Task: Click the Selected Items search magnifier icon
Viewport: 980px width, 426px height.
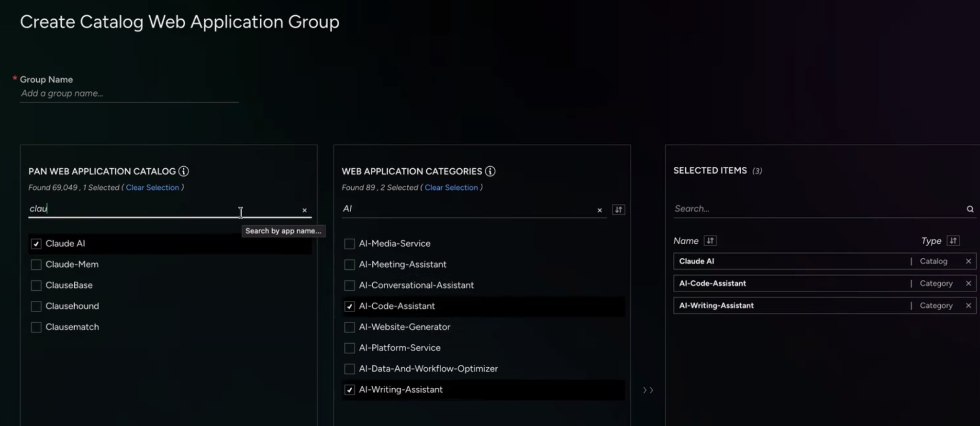Action: (x=970, y=209)
